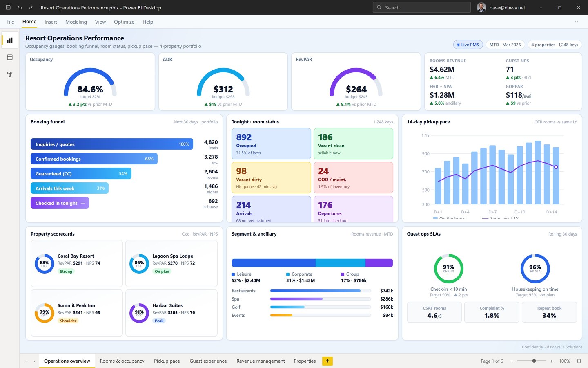The width and height of the screenshot is (588, 368).
Task: Select the Guaranteed (CC) funnel bar
Action: click(x=81, y=173)
